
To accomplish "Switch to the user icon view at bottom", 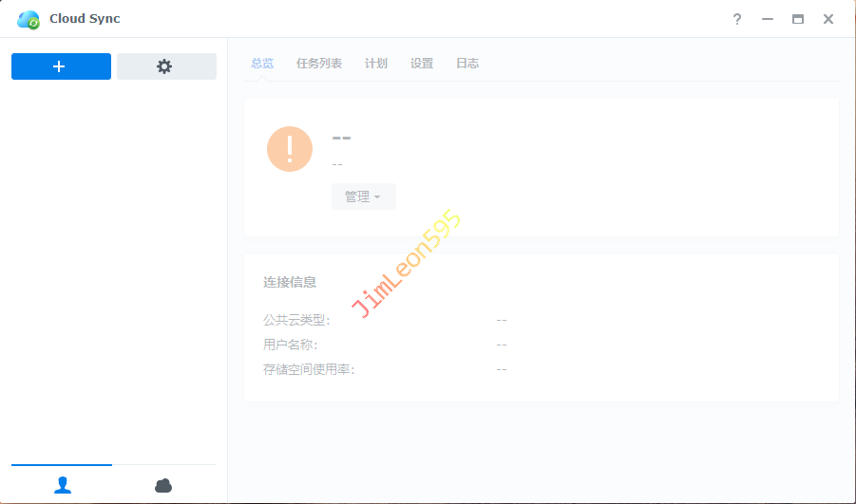I will [63, 485].
